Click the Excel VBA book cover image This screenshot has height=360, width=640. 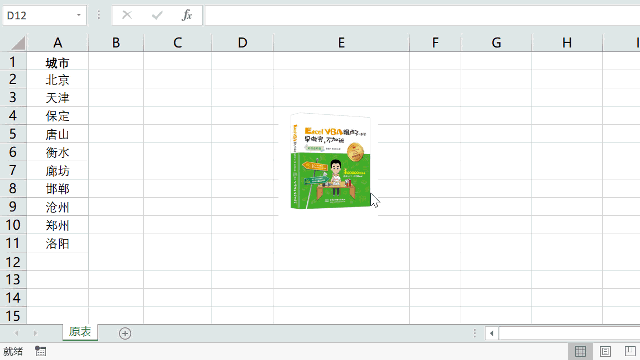click(331, 161)
